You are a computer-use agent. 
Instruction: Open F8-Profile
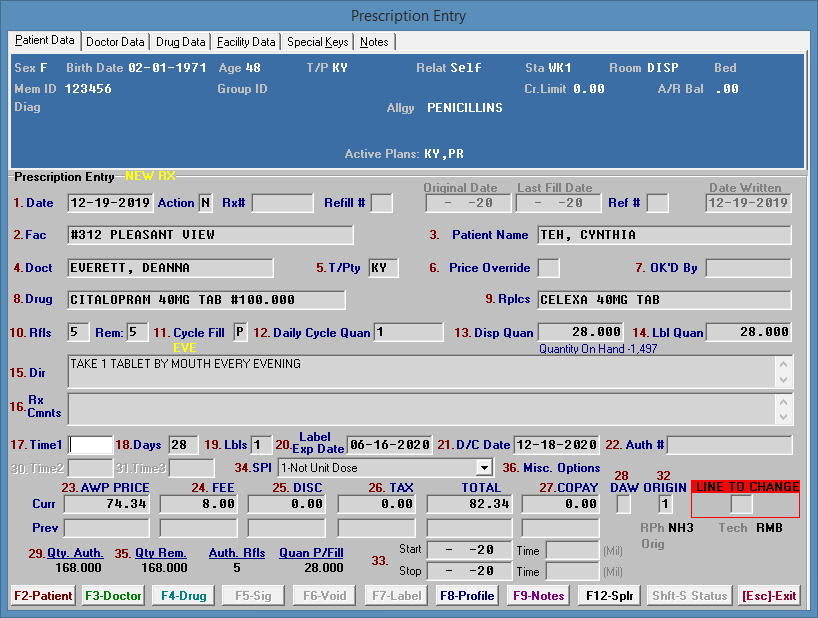[467, 596]
